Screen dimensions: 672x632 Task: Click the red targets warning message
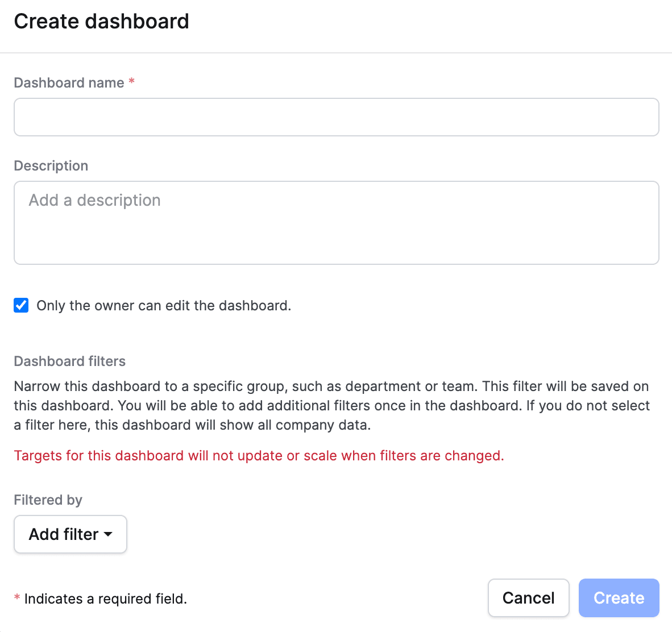(259, 456)
